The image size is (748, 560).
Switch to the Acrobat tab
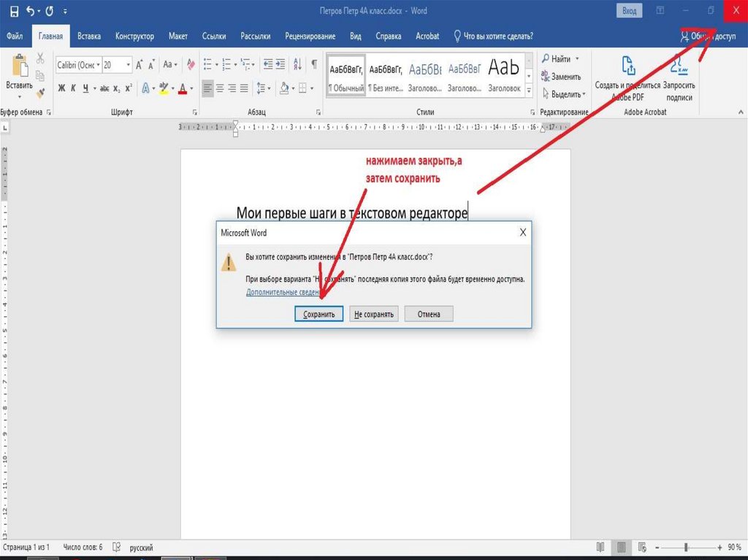coord(427,37)
